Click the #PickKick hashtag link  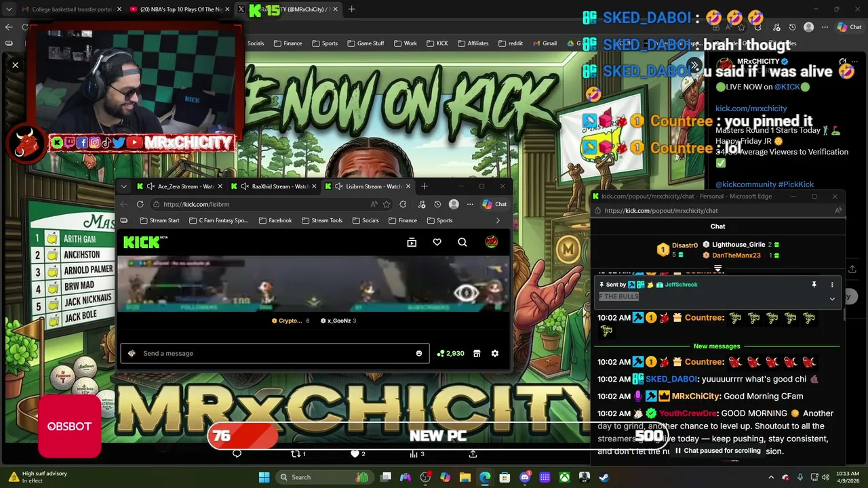(796, 184)
